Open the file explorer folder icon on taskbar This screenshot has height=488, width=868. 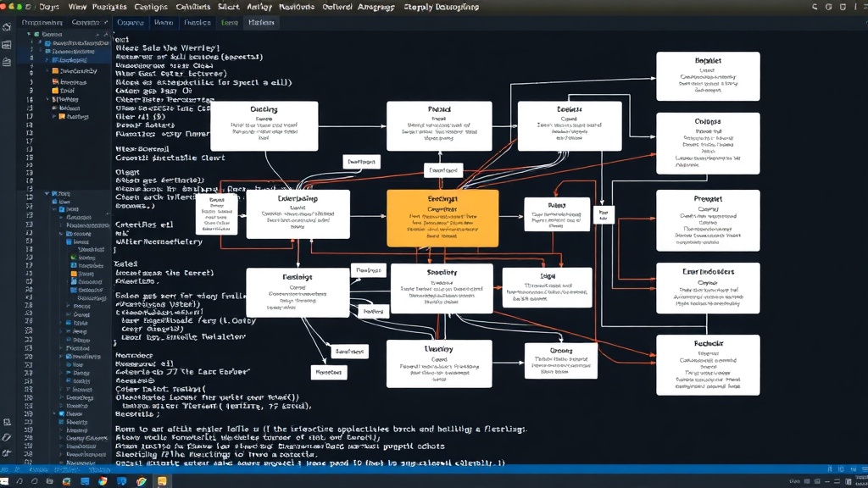pyautogui.click(x=49, y=481)
